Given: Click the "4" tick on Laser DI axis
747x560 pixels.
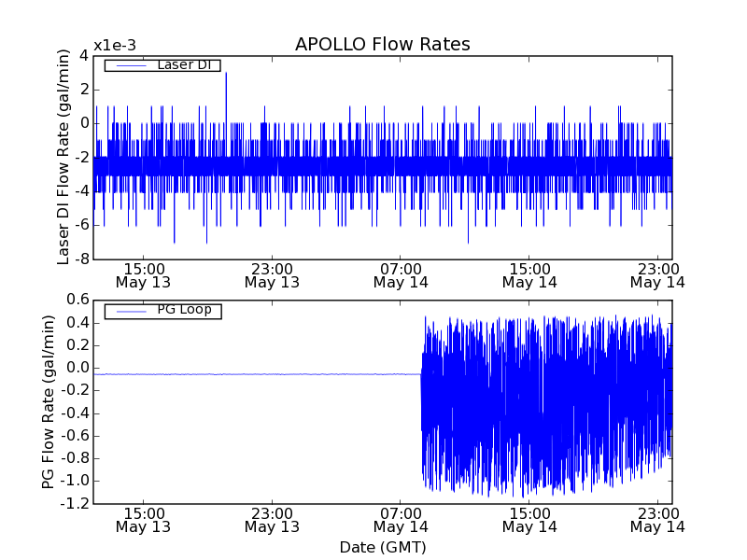Looking at the screenshot, I should point(84,55).
